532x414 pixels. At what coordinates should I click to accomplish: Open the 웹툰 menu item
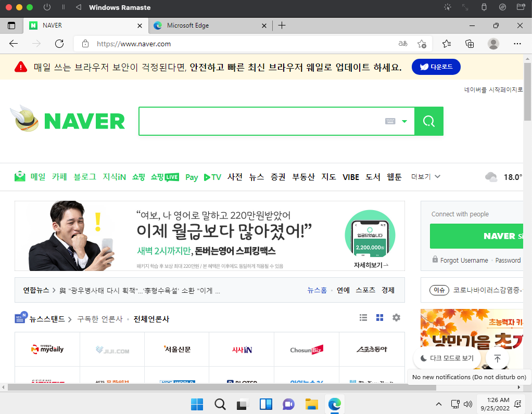pyautogui.click(x=394, y=177)
